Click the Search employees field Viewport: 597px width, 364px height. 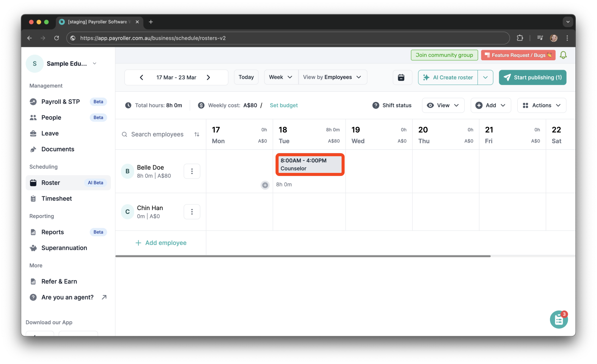157,134
